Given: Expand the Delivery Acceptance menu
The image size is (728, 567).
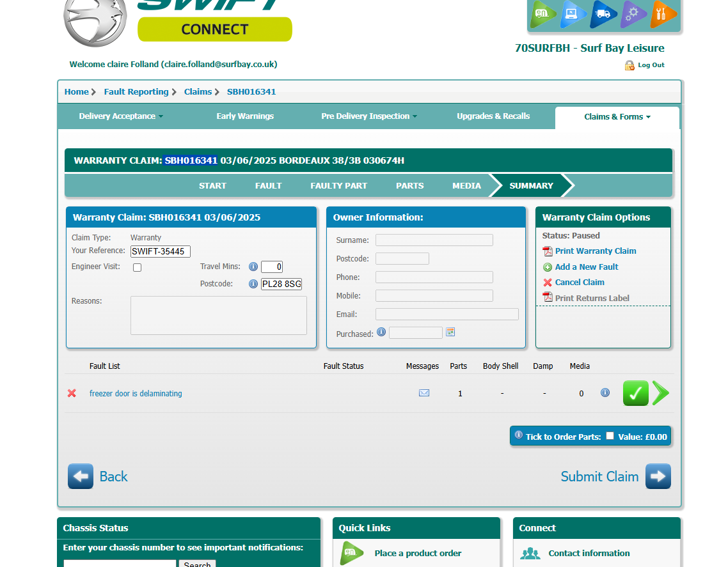Looking at the screenshot, I should point(121,116).
